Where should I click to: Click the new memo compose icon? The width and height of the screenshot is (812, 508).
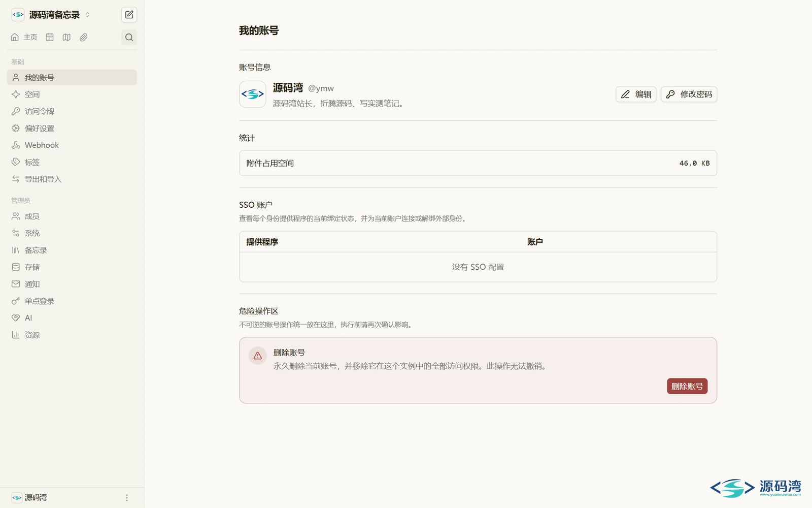tap(129, 15)
